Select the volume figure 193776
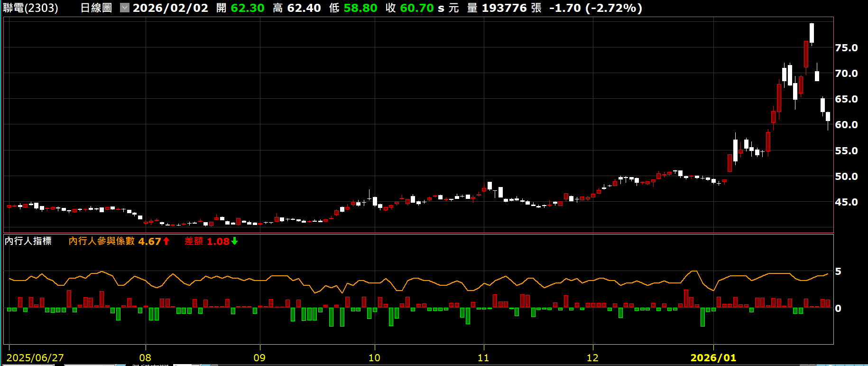Screen dimensions: 868x366 pyautogui.click(x=504, y=8)
